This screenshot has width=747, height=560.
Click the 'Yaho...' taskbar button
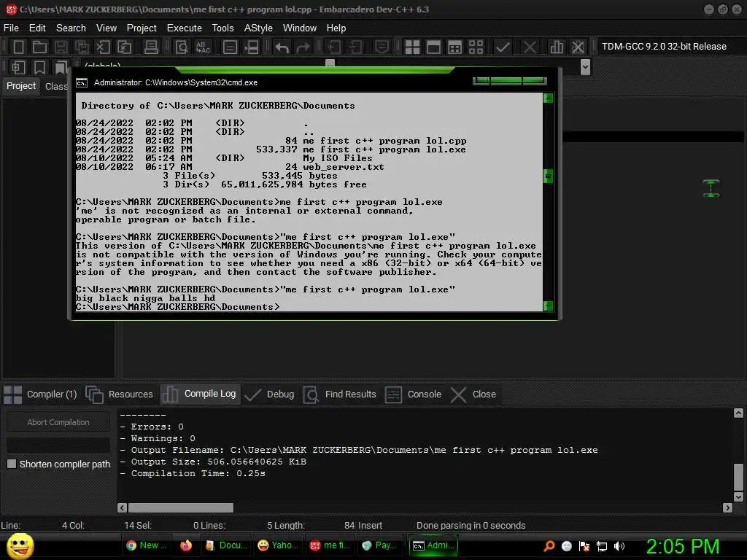278,545
